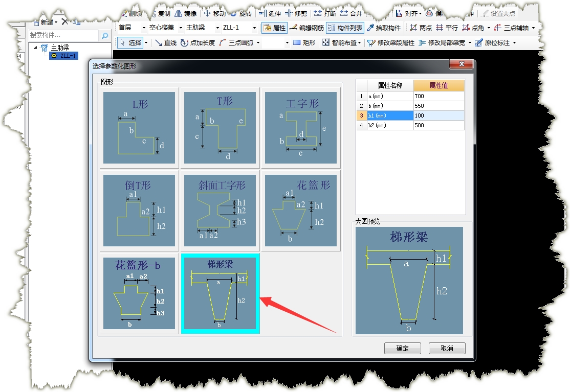The height and width of the screenshot is (392, 570).
Task: Click the 三点辅轴 tool
Action: click(511, 28)
